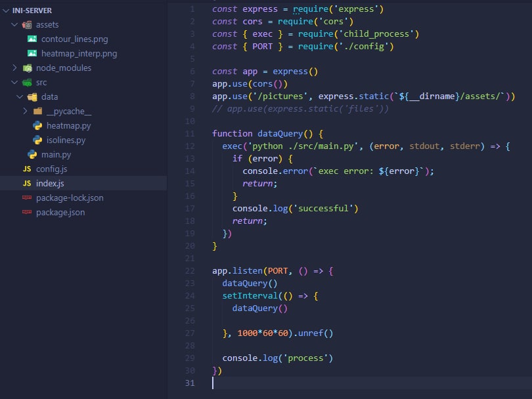
Task: Click the commented app.use line
Action: pos(300,109)
